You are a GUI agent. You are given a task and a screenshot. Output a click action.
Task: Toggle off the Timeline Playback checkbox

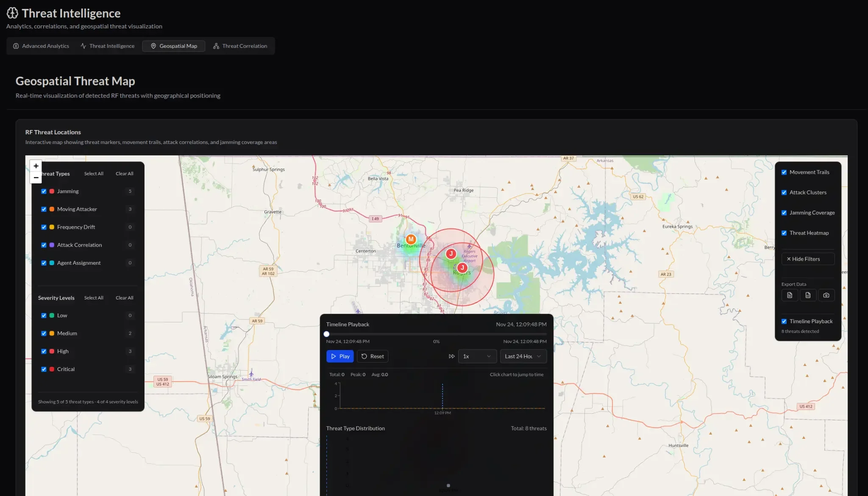point(784,321)
